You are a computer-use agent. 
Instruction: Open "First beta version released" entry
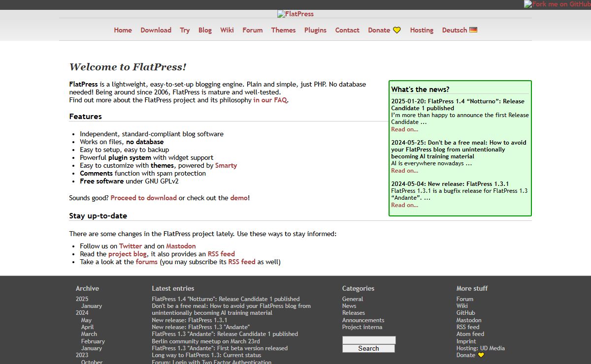pos(220,348)
